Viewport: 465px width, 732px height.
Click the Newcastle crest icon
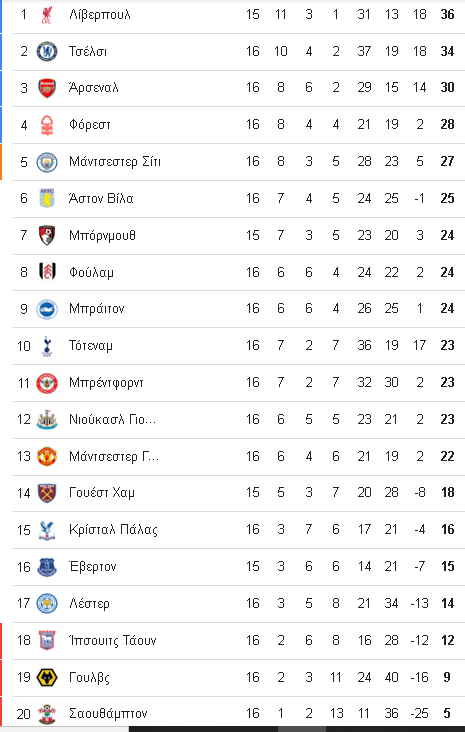coord(47,420)
